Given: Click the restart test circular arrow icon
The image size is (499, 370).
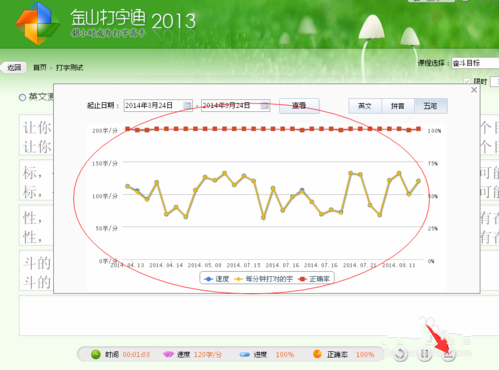Looking at the screenshot, I should click(x=400, y=354).
